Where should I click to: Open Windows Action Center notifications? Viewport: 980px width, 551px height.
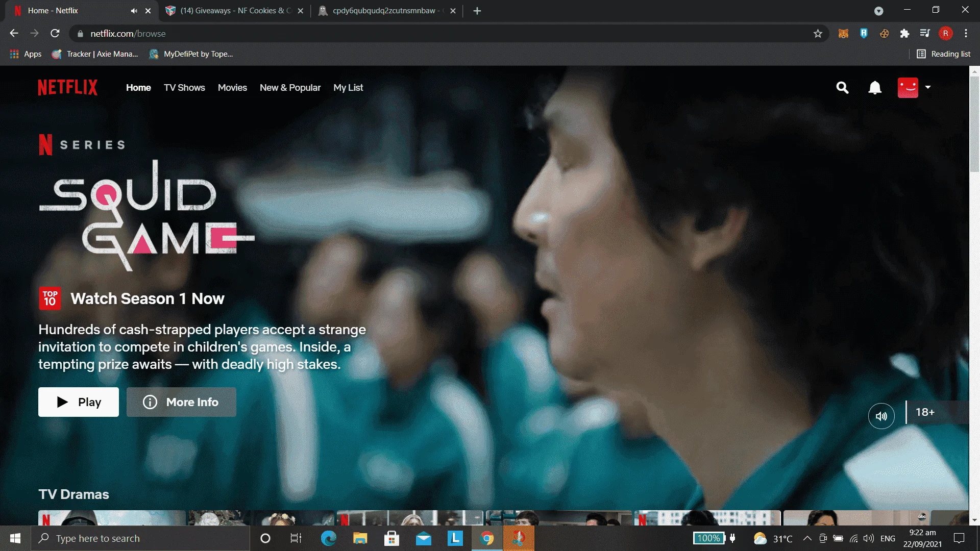pyautogui.click(x=959, y=538)
